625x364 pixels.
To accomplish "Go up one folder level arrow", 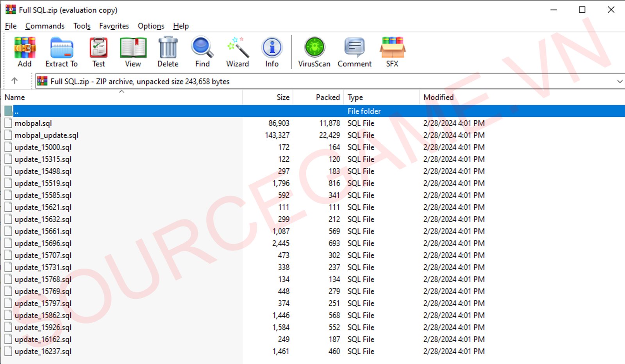I will (x=14, y=81).
